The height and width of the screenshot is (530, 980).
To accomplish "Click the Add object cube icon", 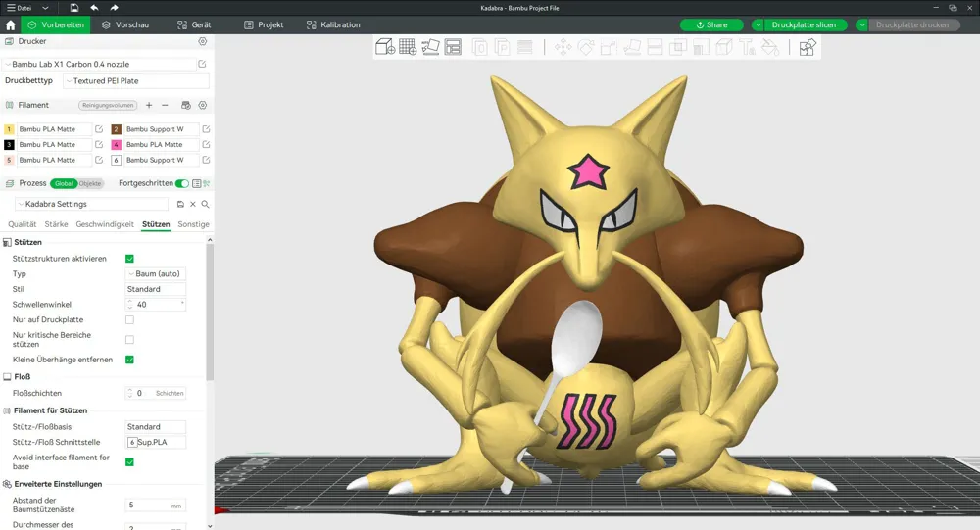I will point(385,47).
